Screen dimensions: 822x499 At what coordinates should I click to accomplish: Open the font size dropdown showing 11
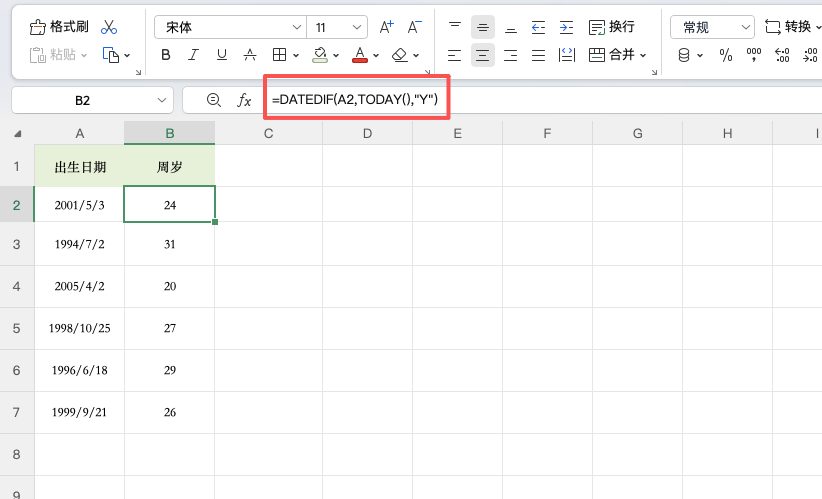click(x=337, y=27)
